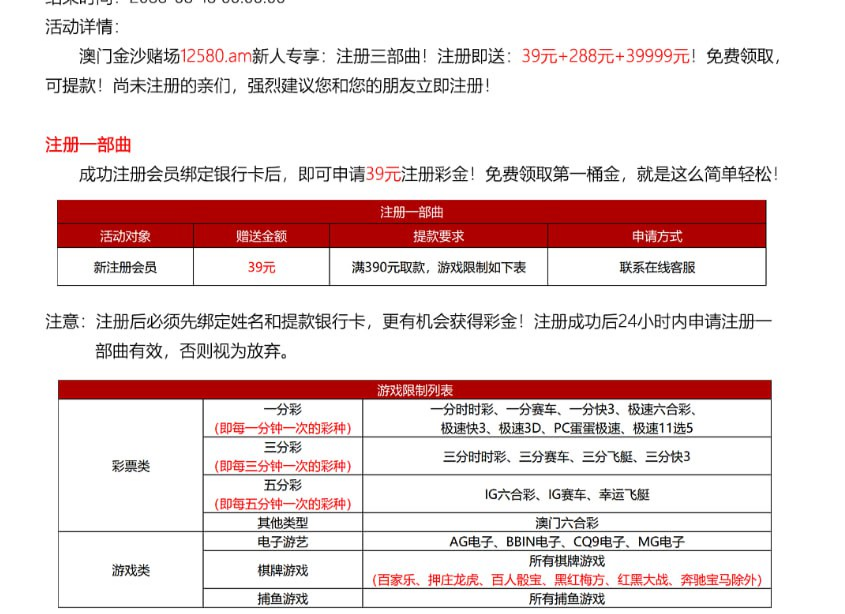Select the 注册一部曲 table title bar

[411, 212]
